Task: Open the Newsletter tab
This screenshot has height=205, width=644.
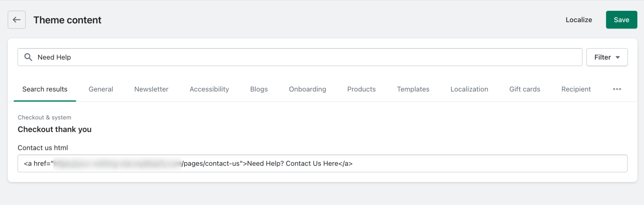Action: (151, 89)
